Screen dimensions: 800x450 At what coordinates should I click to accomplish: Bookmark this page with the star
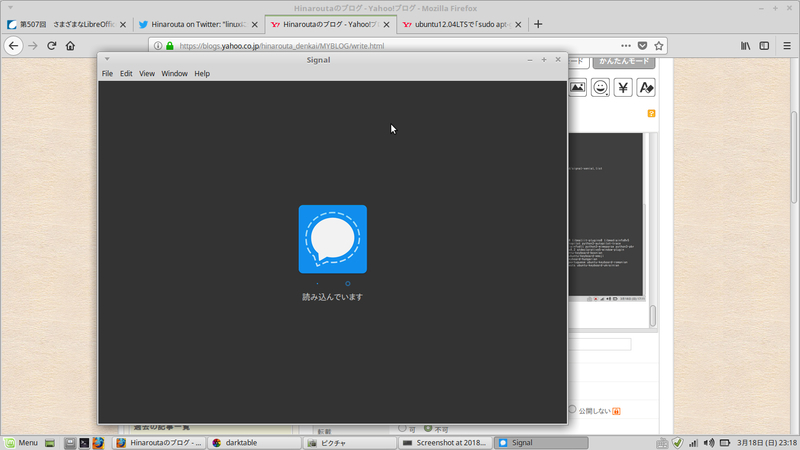[x=659, y=46]
